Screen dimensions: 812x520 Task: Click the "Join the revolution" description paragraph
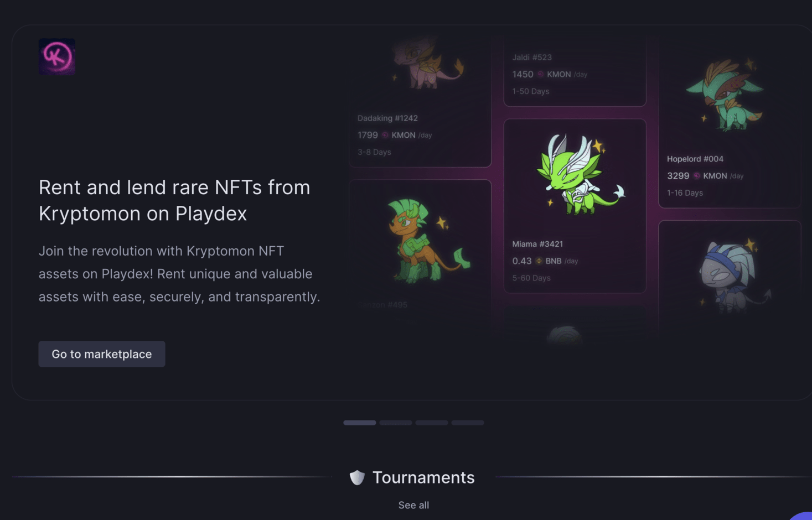pyautogui.click(x=179, y=274)
